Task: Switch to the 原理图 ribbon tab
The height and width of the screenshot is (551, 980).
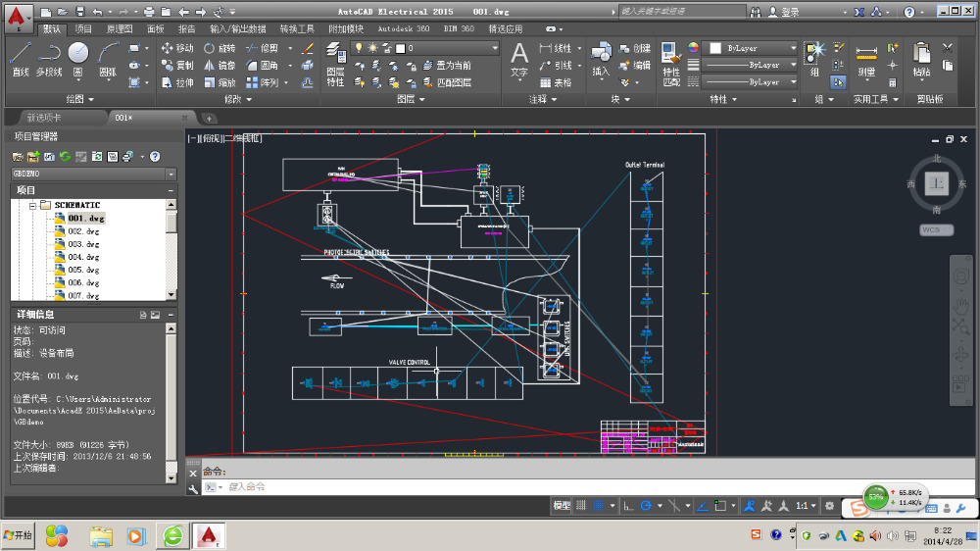Action: (121, 29)
